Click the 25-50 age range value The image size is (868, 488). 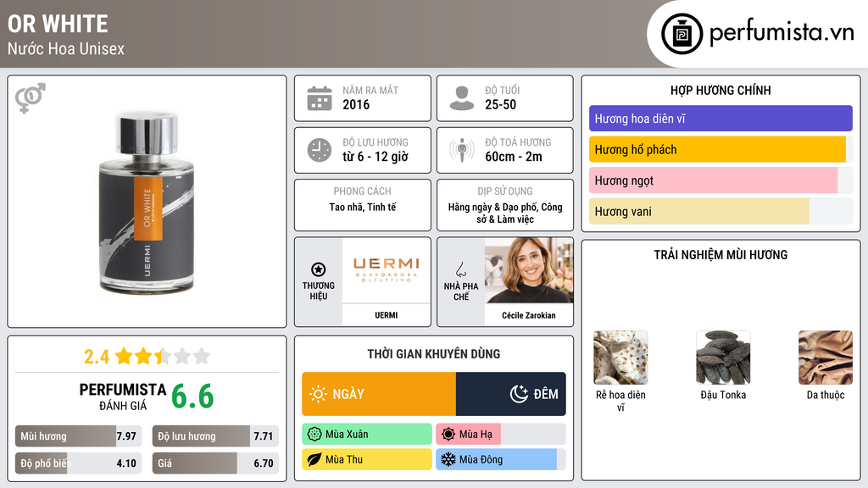[x=500, y=104]
